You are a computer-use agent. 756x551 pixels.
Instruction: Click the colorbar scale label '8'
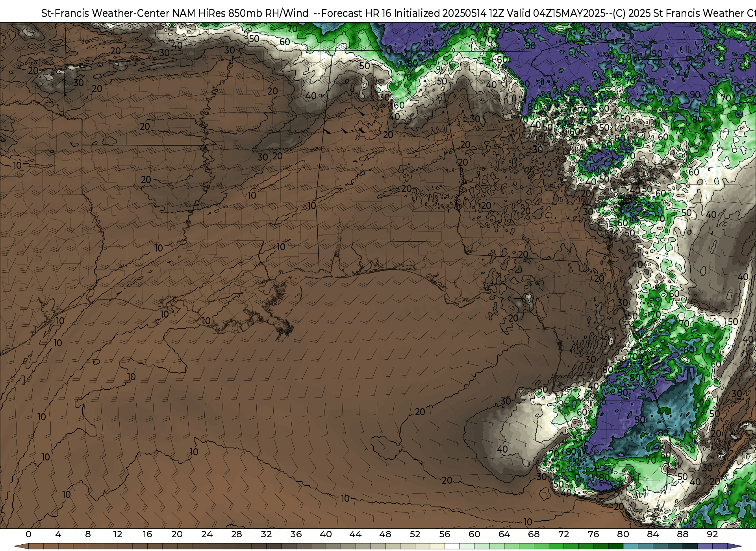[88, 534]
